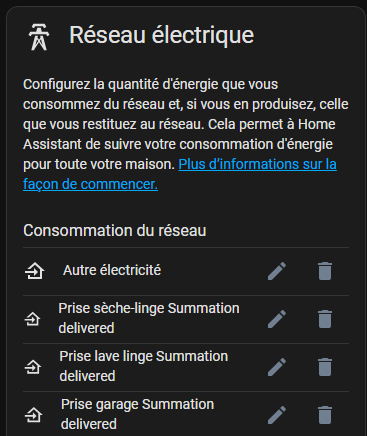Select Prise sèche-linge Summation delivered entry

149,318
